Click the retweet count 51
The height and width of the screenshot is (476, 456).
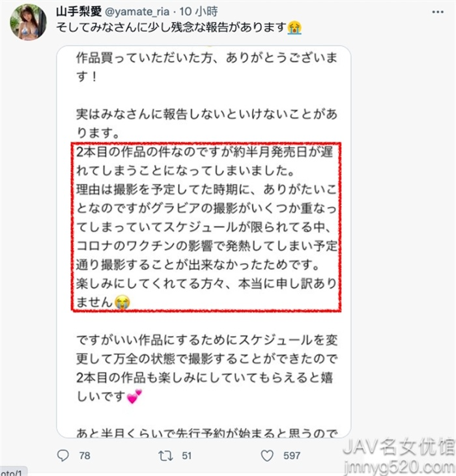[187, 456]
